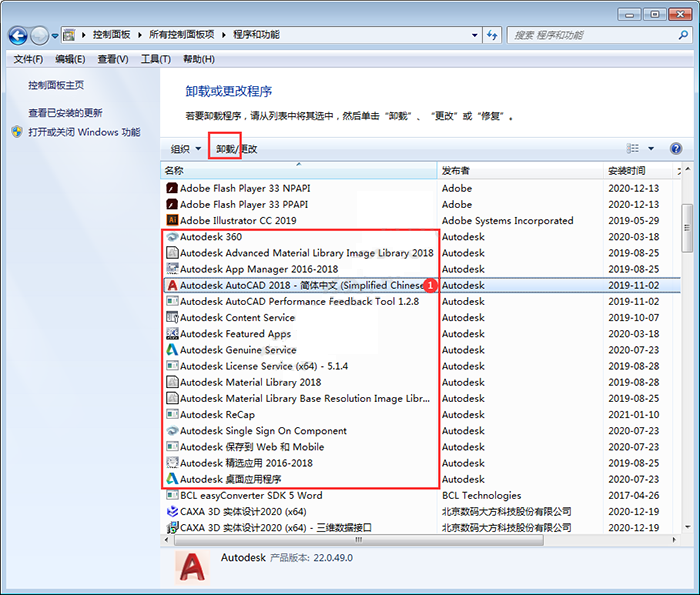Select Autodesk 保存到 Web 和 Mobile row

[421, 447]
